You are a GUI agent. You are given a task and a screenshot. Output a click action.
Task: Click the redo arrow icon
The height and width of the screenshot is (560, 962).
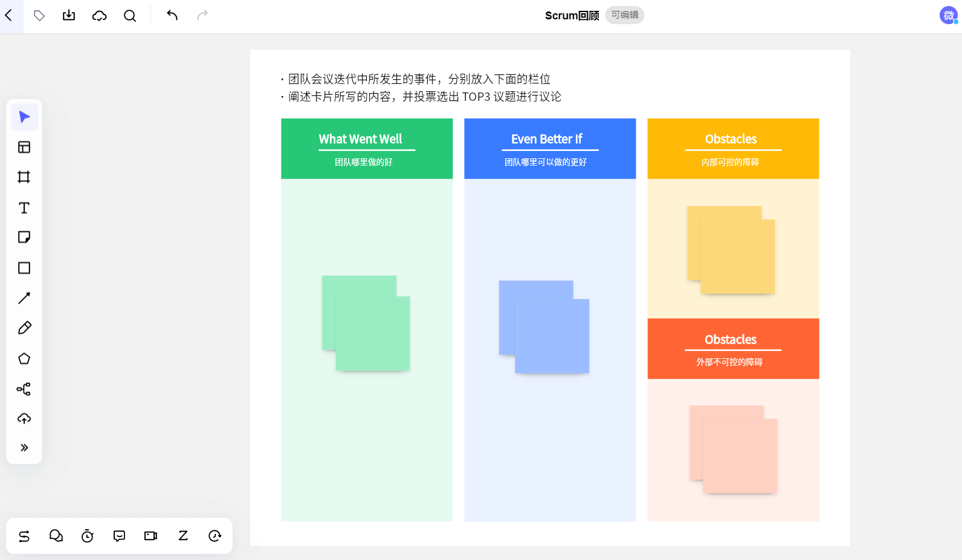point(202,15)
